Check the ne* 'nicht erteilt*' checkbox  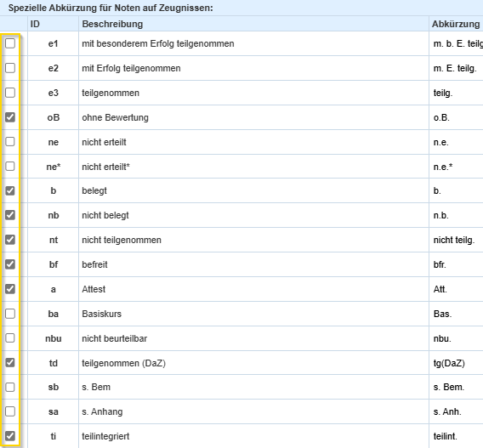(x=10, y=167)
